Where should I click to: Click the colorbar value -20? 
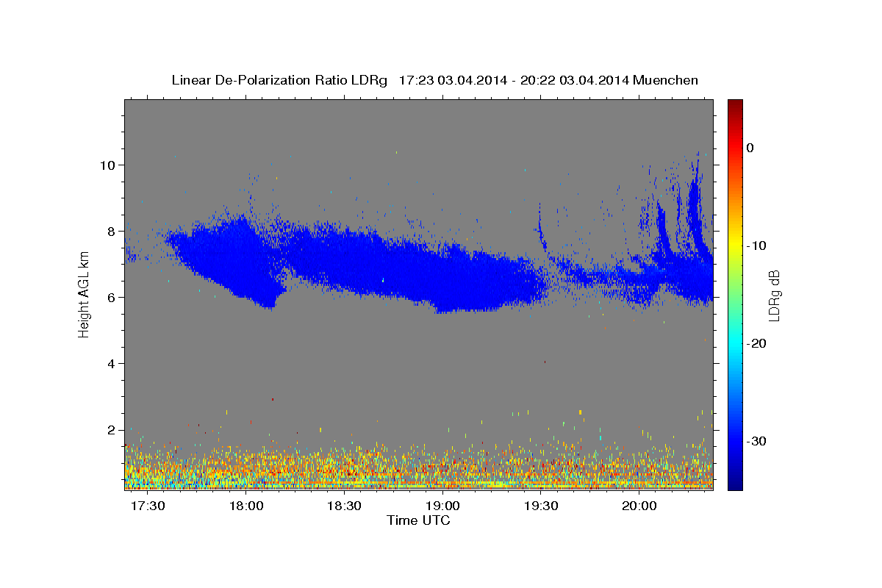point(756,343)
